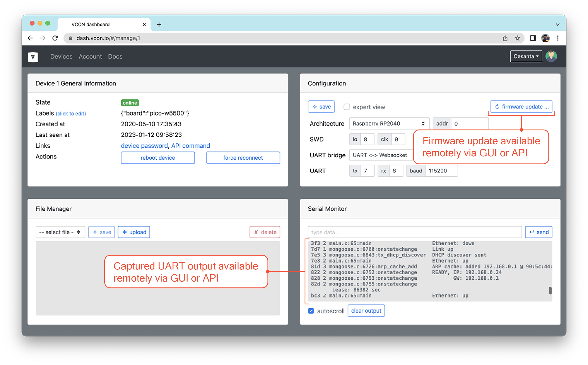Click the reboot device button
The image size is (588, 365).
pyautogui.click(x=157, y=158)
